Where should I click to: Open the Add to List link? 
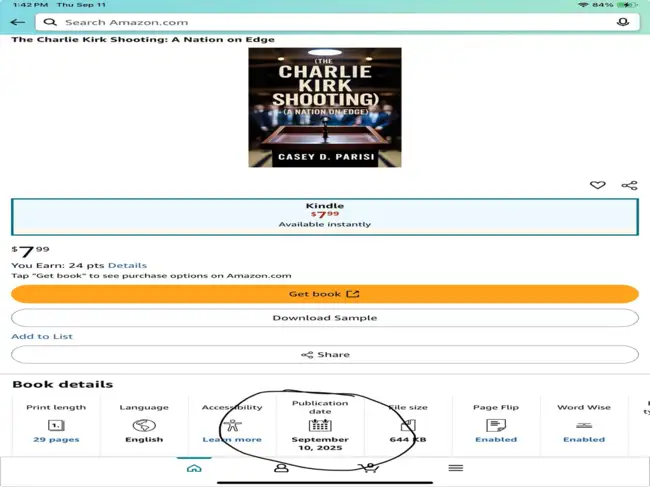(42, 337)
